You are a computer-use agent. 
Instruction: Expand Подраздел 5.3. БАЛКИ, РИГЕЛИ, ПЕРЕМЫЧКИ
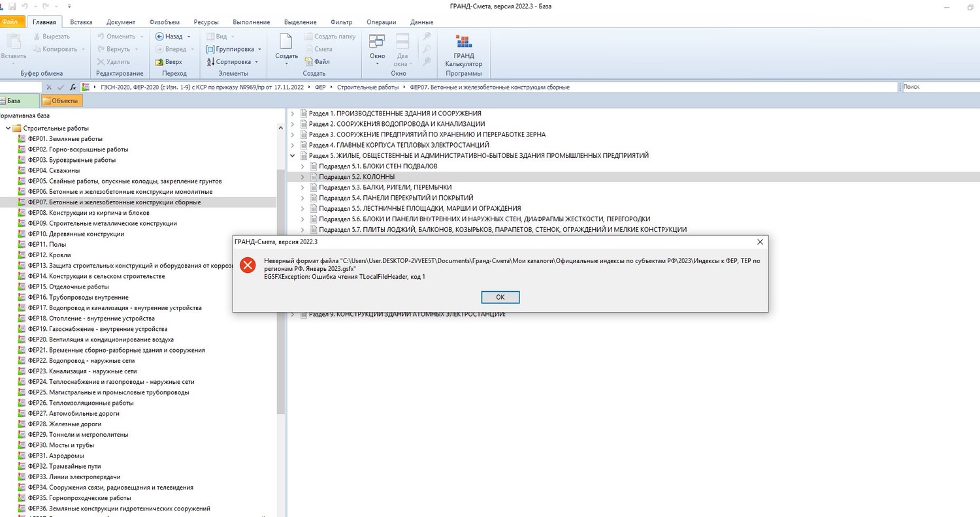click(x=302, y=187)
